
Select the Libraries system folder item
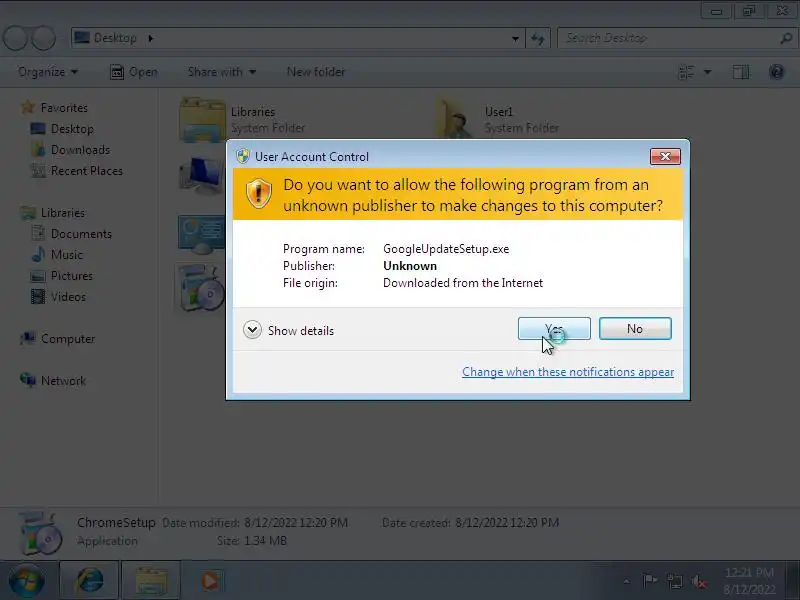[x=244, y=119]
